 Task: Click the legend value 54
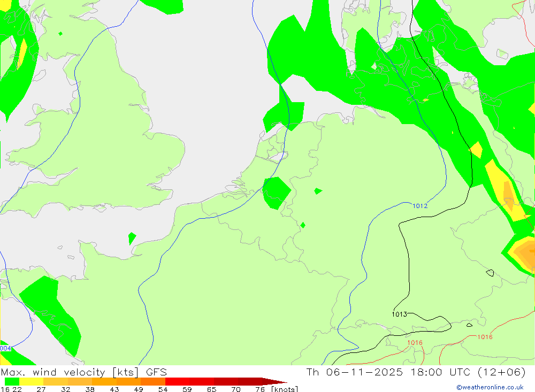pos(163,389)
